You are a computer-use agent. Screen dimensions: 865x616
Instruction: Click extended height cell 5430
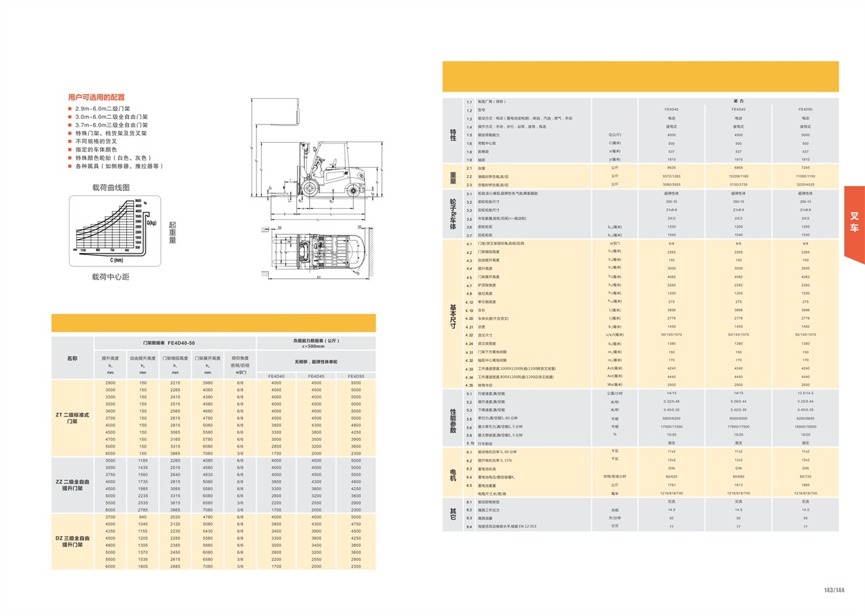click(x=208, y=531)
